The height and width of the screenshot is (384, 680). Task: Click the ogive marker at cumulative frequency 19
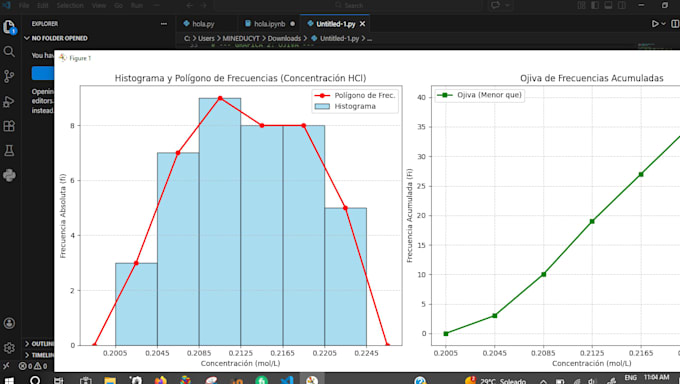point(592,221)
